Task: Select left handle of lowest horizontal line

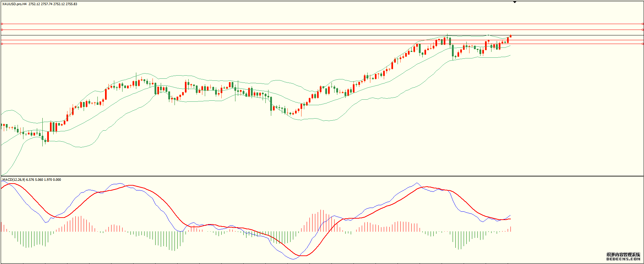Action: pos(2,44)
